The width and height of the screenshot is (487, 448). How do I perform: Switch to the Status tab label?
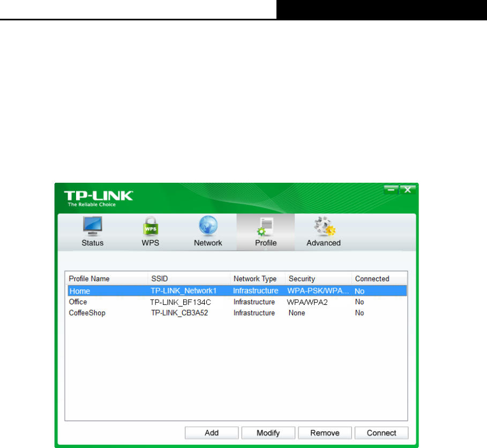[92, 243]
